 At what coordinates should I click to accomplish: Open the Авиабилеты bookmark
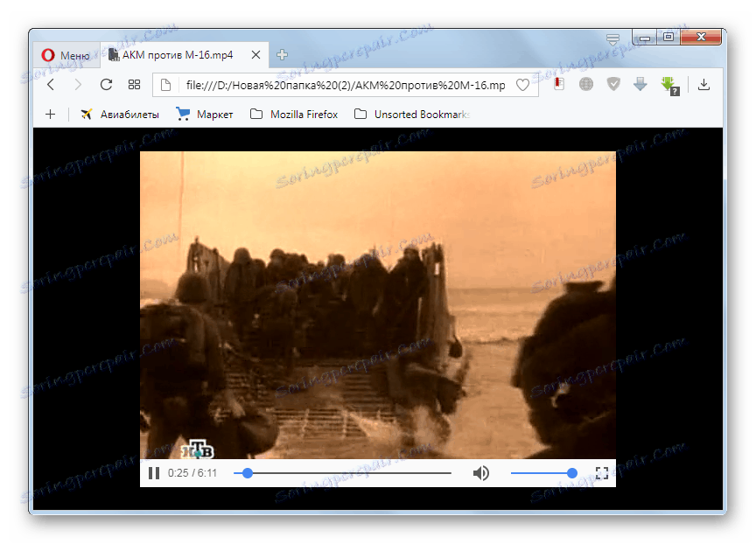coord(120,115)
